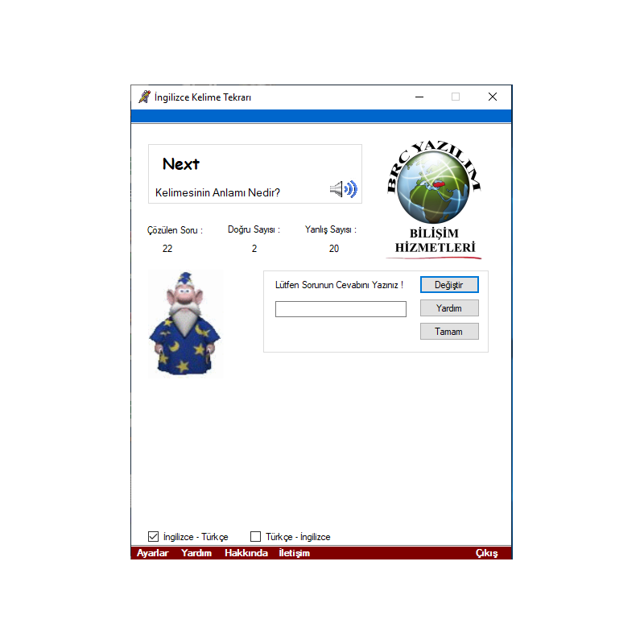644x644 pixels.
Task: Click the Yardım button beside answer field
Action: (449, 308)
